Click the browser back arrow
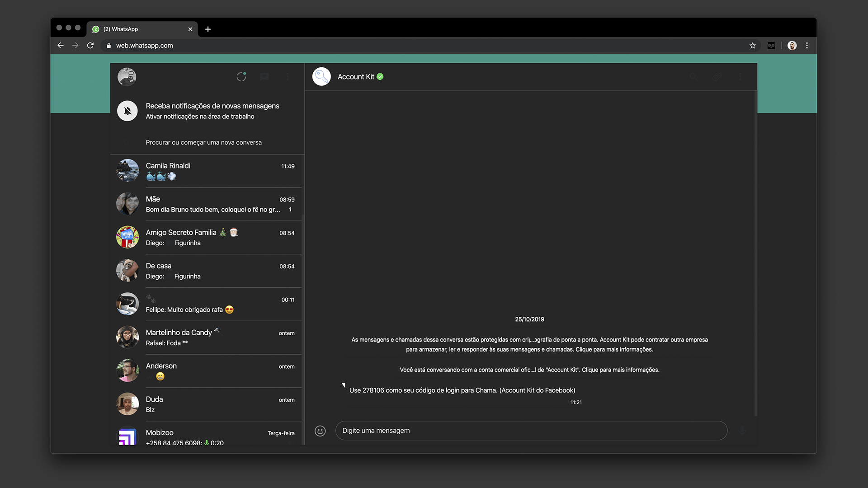This screenshot has height=488, width=868. [x=61, y=46]
